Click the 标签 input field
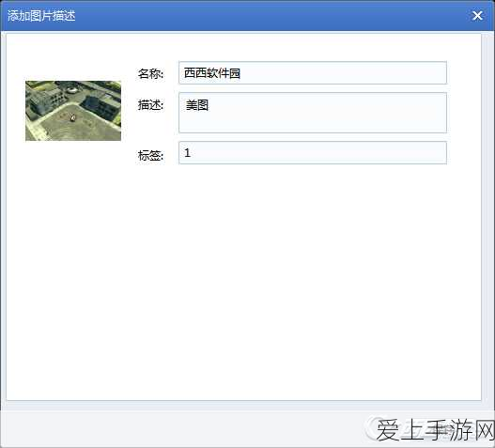 [313, 153]
